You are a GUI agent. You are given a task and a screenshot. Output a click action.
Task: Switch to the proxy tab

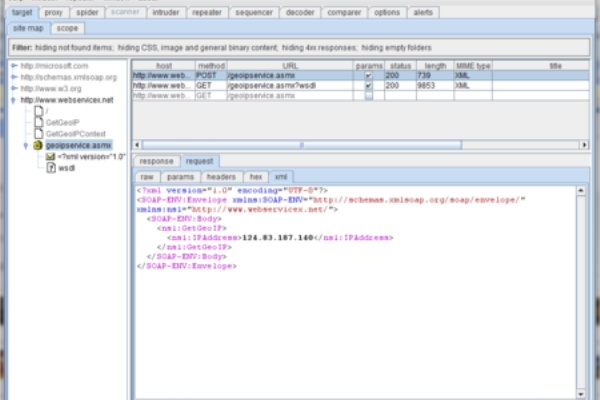(53, 13)
